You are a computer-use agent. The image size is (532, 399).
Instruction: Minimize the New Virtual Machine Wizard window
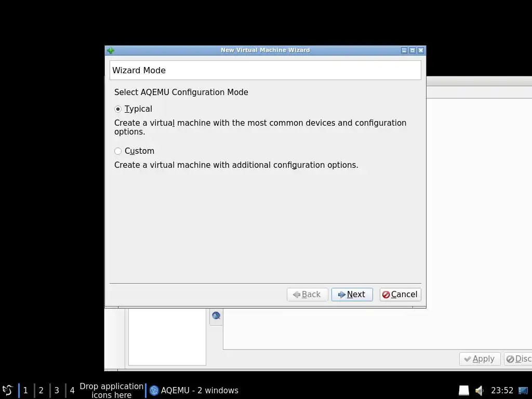[x=404, y=50]
